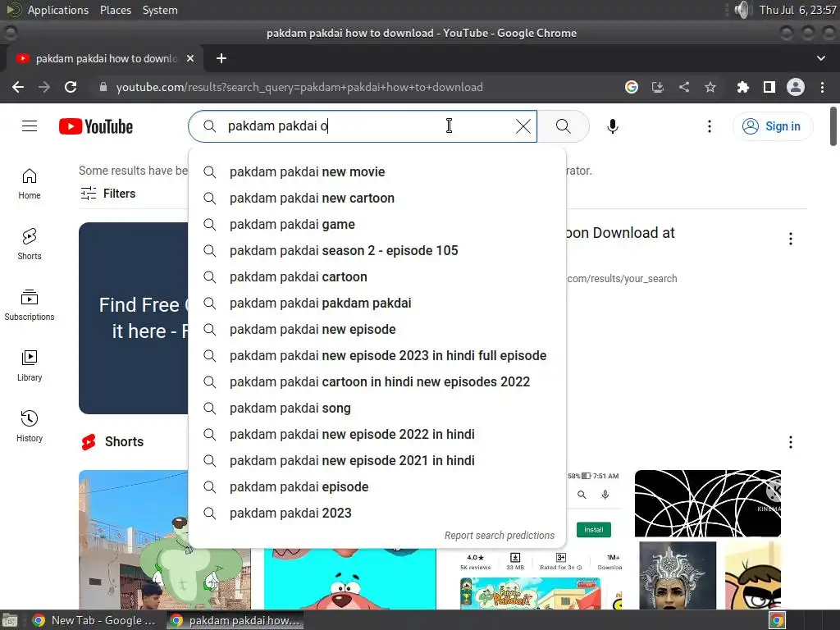
Task: Open more options for the ad result
Action: (x=791, y=239)
